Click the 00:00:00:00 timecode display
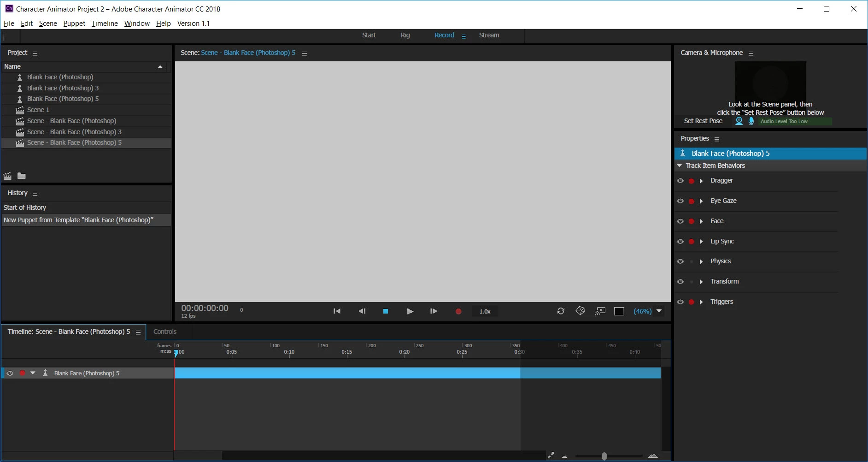 pyautogui.click(x=205, y=308)
